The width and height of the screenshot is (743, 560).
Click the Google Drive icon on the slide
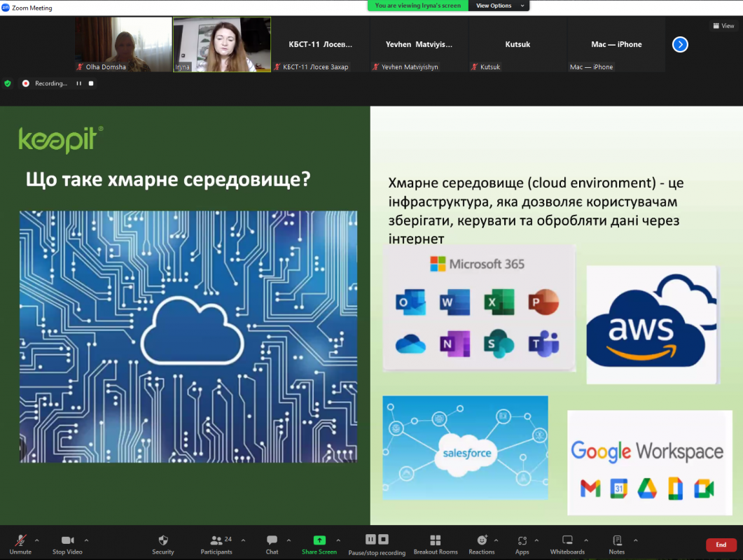tap(647, 489)
